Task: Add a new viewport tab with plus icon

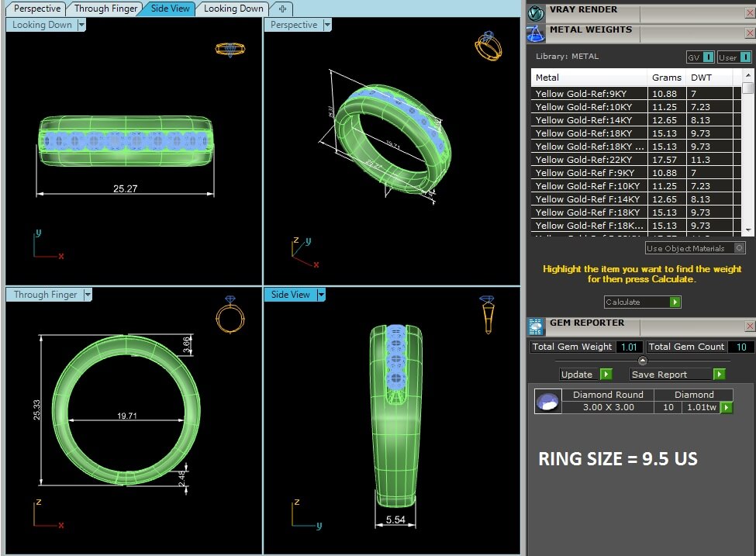Action: pyautogui.click(x=282, y=9)
